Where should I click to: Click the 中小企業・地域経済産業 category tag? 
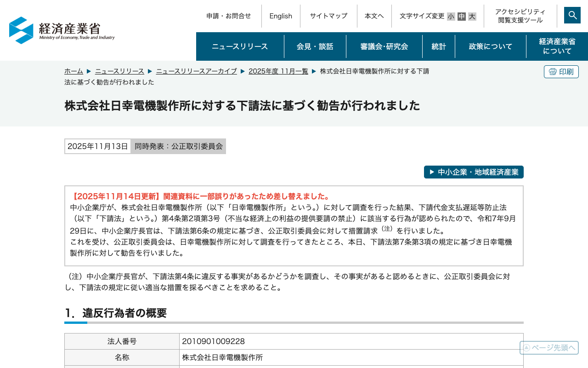click(x=474, y=172)
